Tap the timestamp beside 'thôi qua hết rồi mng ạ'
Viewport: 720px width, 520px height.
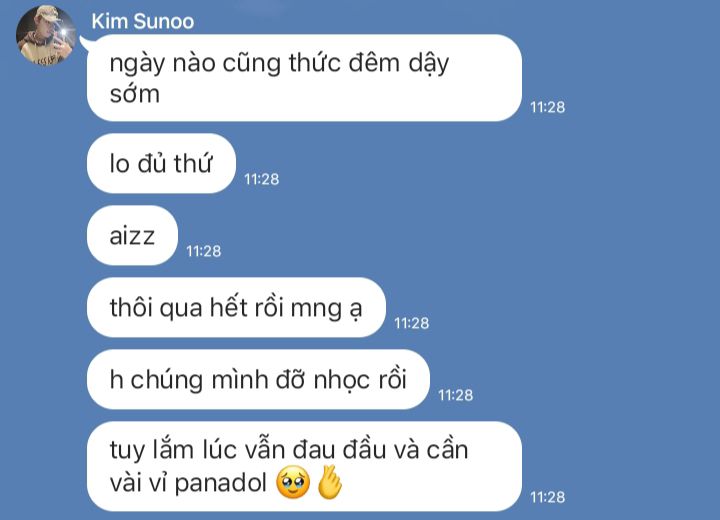coord(411,323)
